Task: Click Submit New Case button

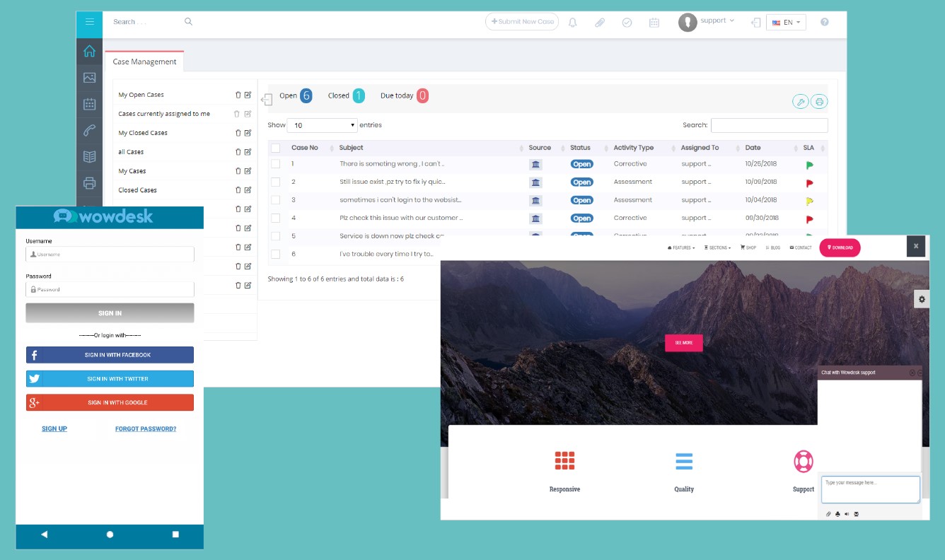Action: click(522, 22)
